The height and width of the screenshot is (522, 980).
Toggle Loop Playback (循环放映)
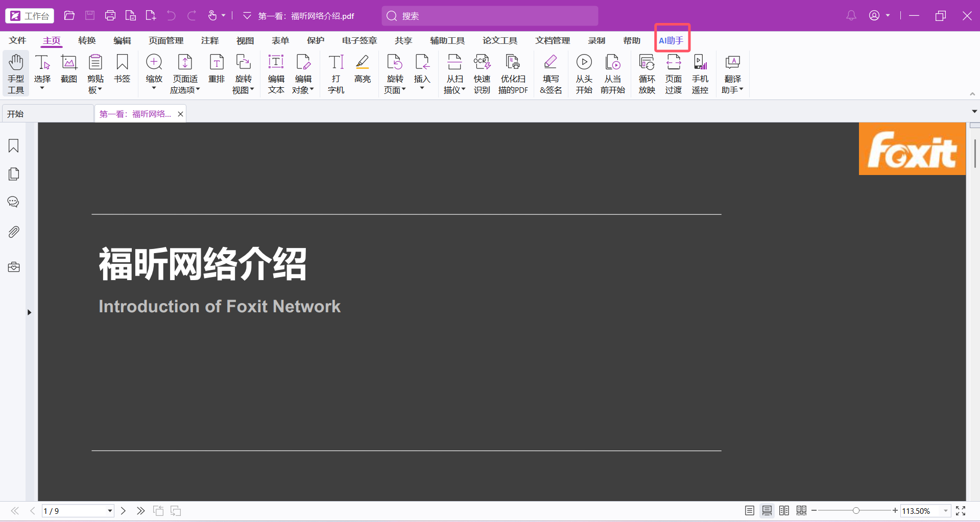(647, 74)
